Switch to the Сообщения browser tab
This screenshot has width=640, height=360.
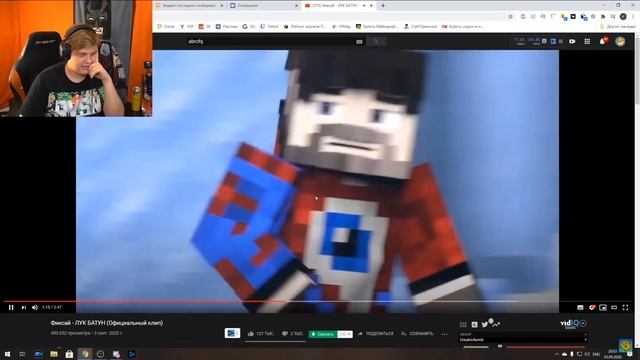(x=263, y=6)
